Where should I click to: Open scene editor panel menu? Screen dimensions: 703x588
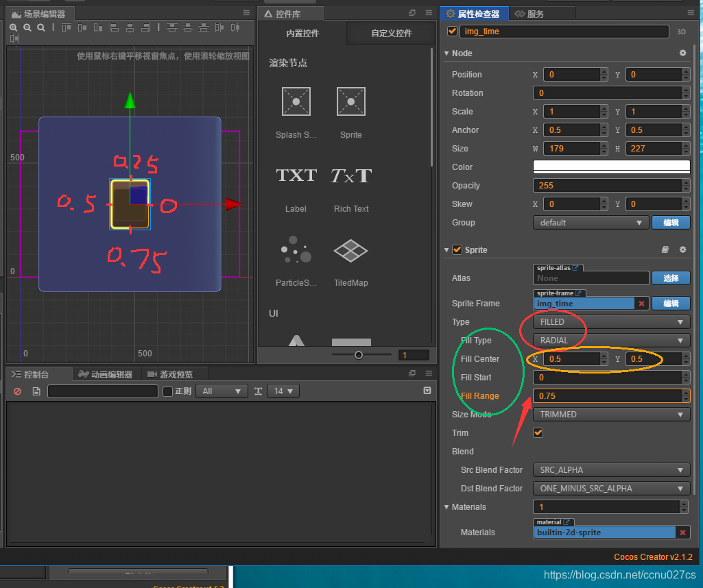(x=246, y=13)
